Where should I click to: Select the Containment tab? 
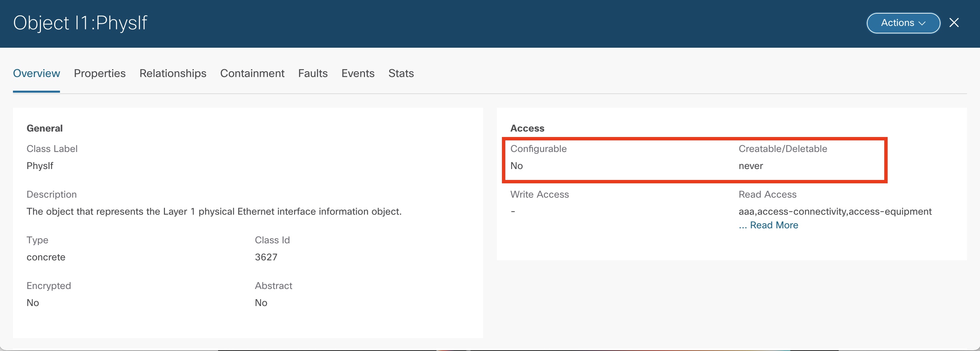point(252,73)
